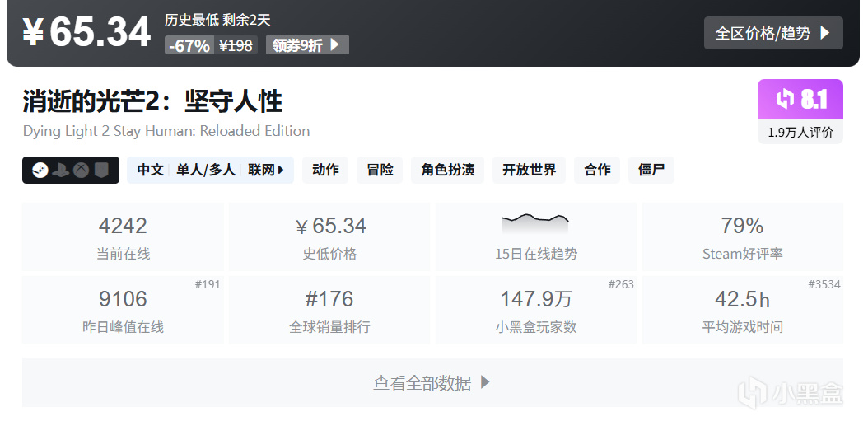The height and width of the screenshot is (421, 868).
Task: Expand 查看全部数据 to view all data
Action: click(x=433, y=382)
